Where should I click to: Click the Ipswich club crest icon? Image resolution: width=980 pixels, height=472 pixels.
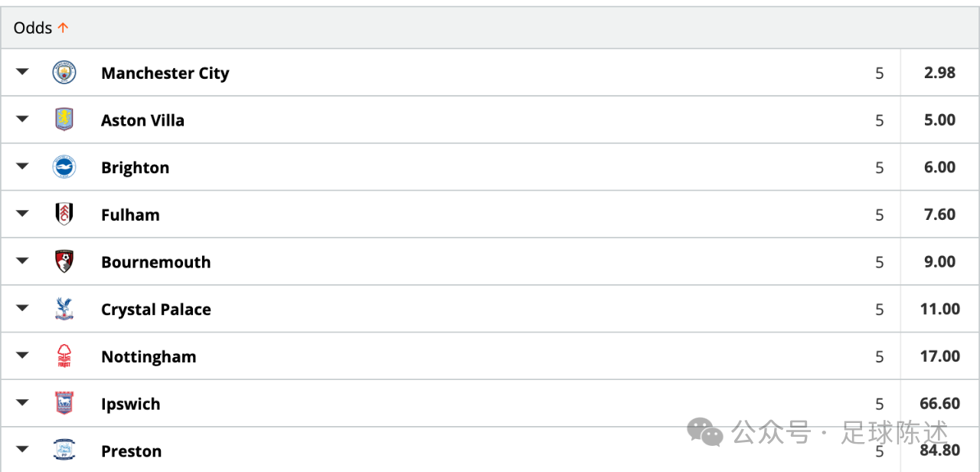click(x=64, y=403)
